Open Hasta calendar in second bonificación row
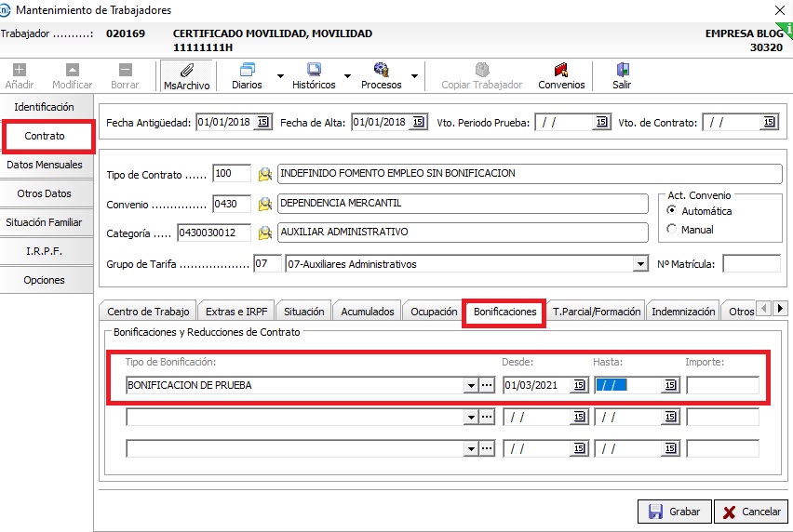 coord(671,417)
